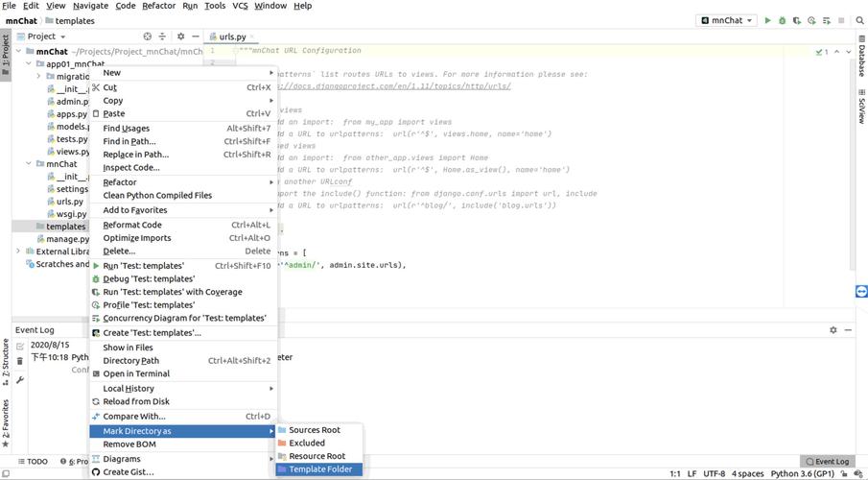Open Event Log settings gear
Viewport: 868px width, 480px height.
[833, 330]
